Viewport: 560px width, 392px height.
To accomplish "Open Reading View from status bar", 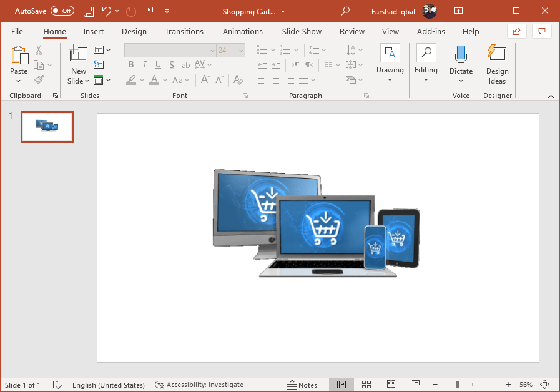I will click(391, 385).
